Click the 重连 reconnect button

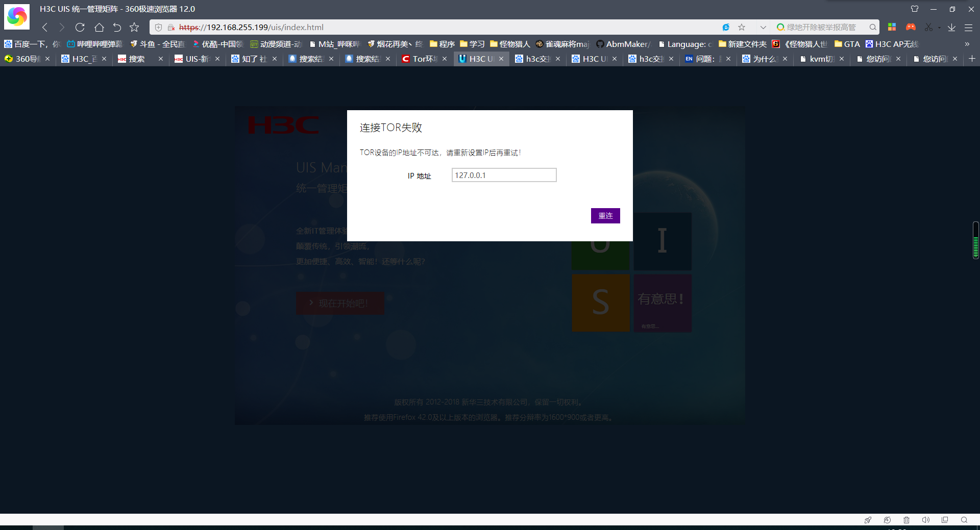pyautogui.click(x=605, y=216)
